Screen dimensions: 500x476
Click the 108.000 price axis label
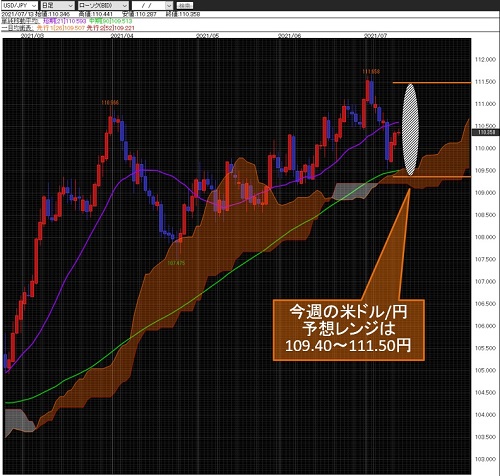(x=485, y=237)
